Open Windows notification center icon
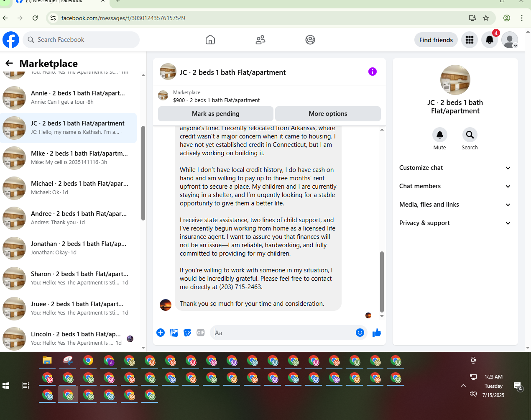This screenshot has height=420, width=531. point(518,386)
